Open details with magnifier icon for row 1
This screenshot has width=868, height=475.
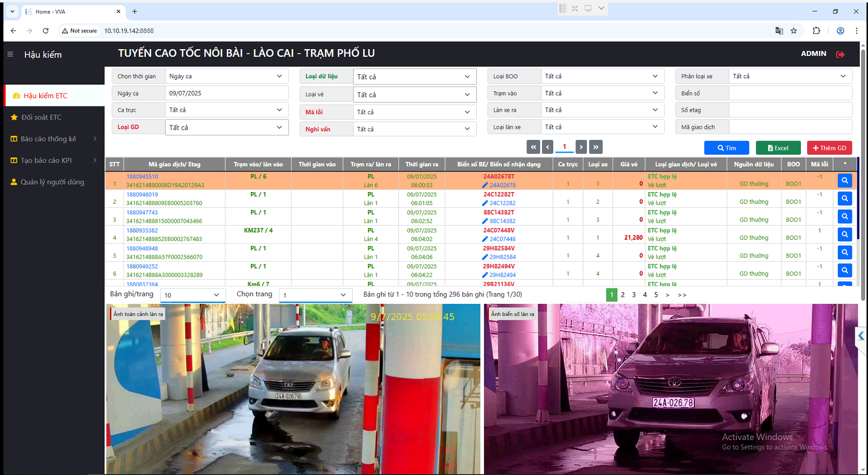845,180
